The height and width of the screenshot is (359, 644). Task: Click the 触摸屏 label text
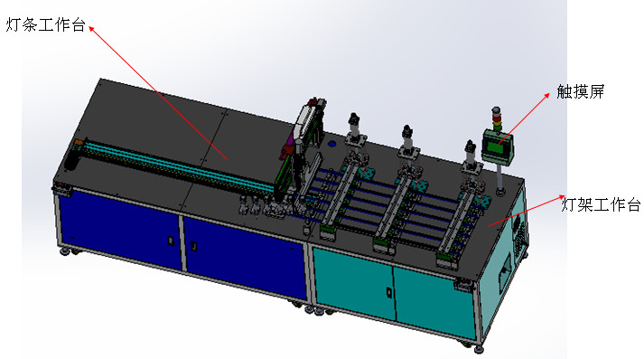pos(581,91)
